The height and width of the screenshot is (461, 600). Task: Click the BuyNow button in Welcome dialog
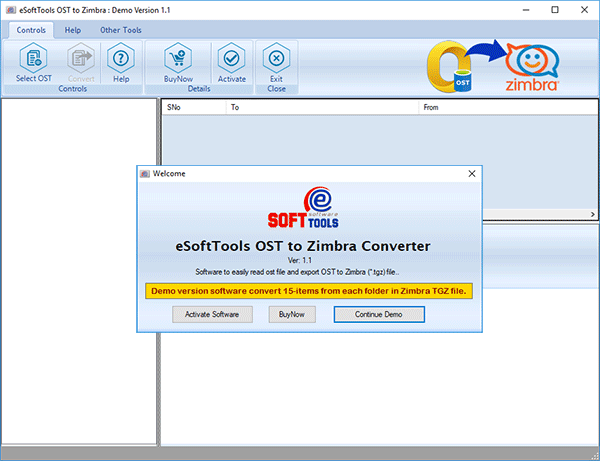[292, 314]
